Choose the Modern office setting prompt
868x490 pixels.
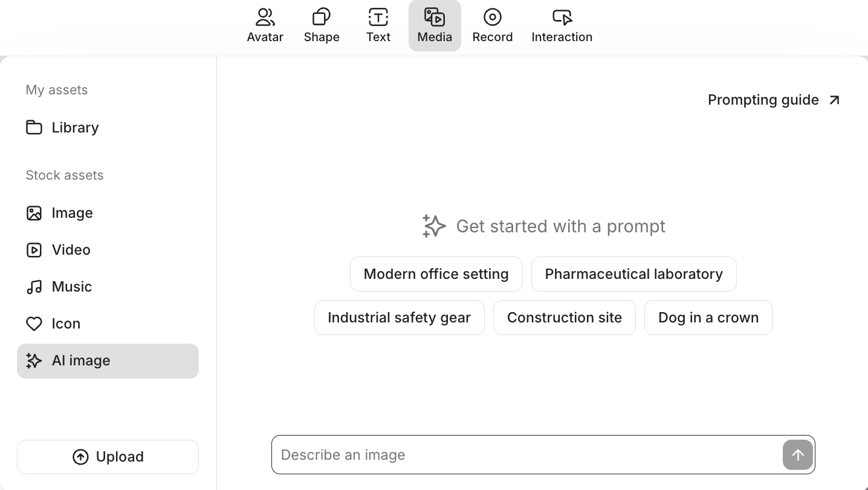coord(436,274)
